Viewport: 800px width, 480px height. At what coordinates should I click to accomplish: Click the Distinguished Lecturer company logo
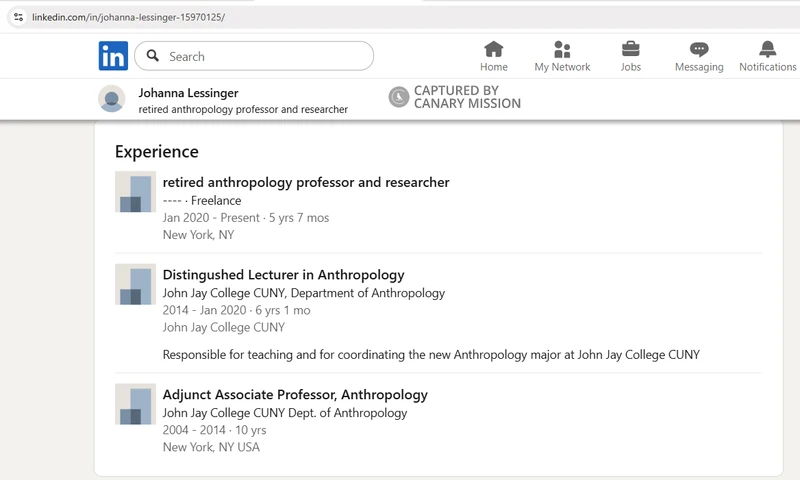135,284
